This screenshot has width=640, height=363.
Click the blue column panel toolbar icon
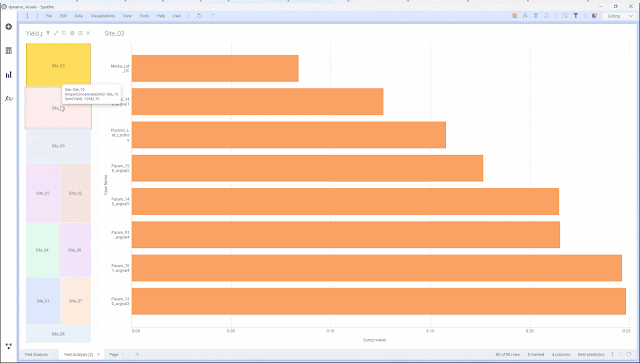pos(536,16)
